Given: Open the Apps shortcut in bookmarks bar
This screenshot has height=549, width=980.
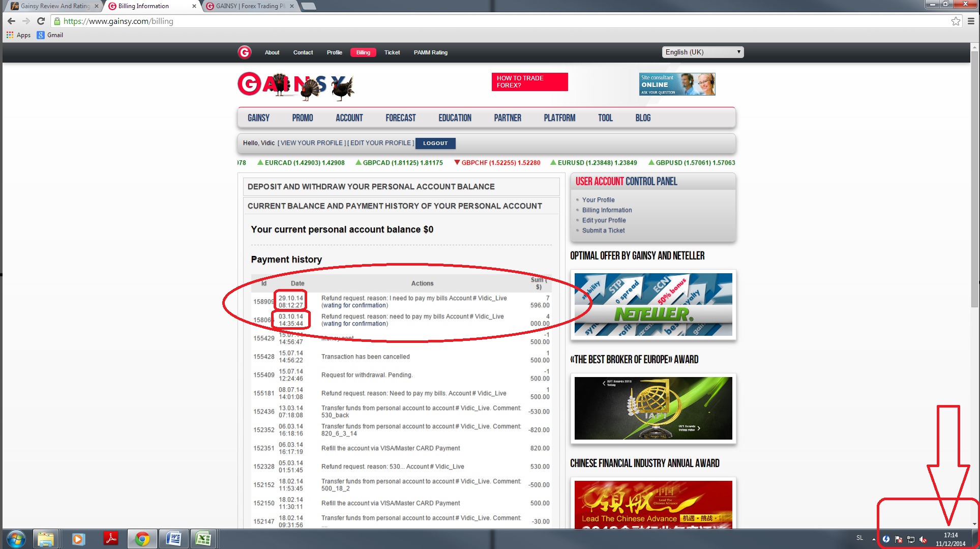Looking at the screenshot, I should 18,35.
